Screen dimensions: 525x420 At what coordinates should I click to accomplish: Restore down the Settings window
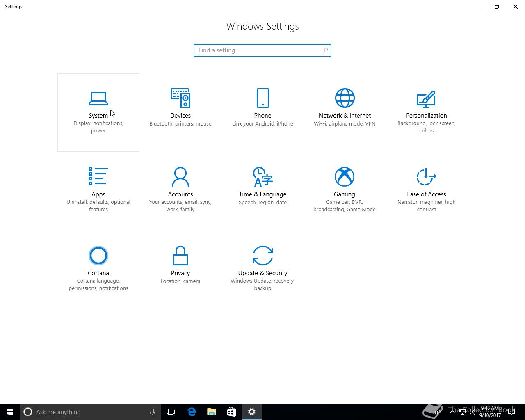(497, 7)
